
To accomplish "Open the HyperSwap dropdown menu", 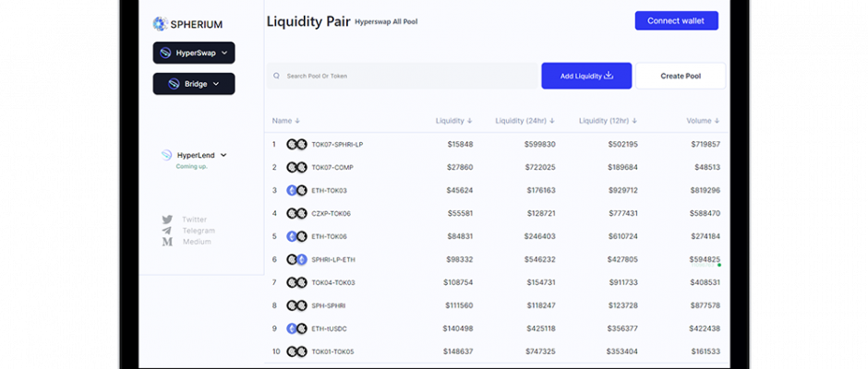I will 194,54.
